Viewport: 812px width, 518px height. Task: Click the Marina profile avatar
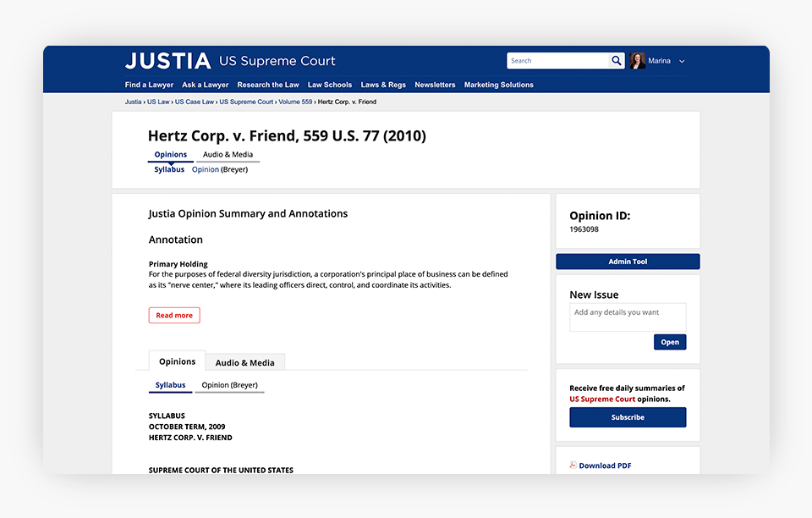point(637,61)
